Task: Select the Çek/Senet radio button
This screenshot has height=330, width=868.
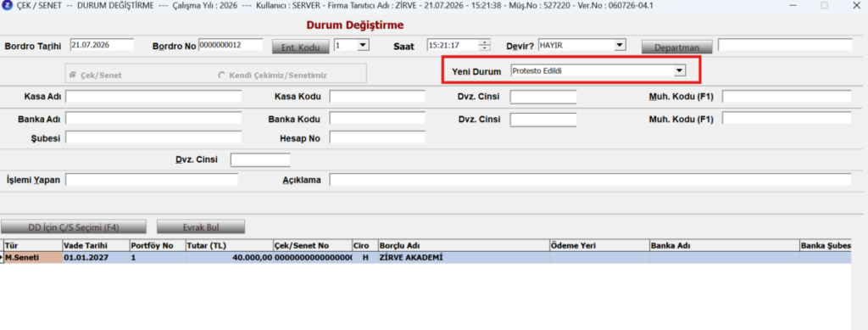Action: [x=74, y=75]
